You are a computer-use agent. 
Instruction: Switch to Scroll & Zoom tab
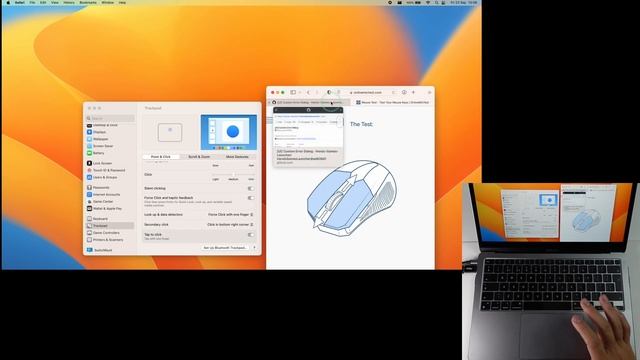(x=199, y=157)
